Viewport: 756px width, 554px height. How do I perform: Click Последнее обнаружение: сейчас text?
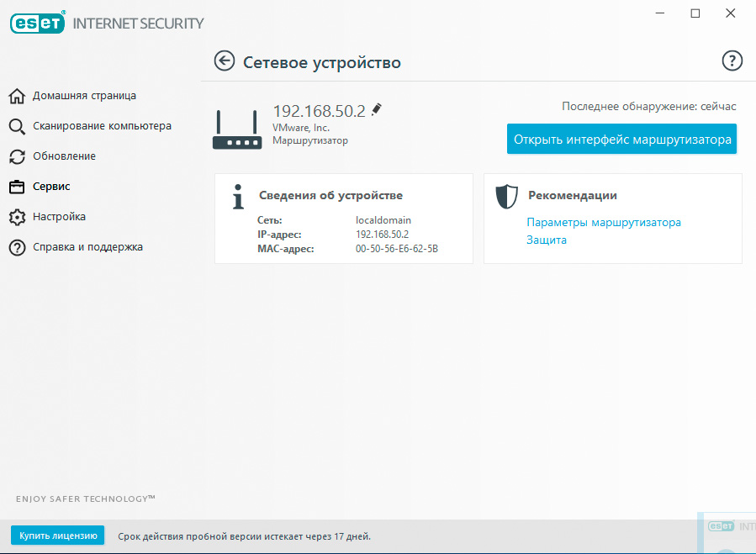(649, 107)
